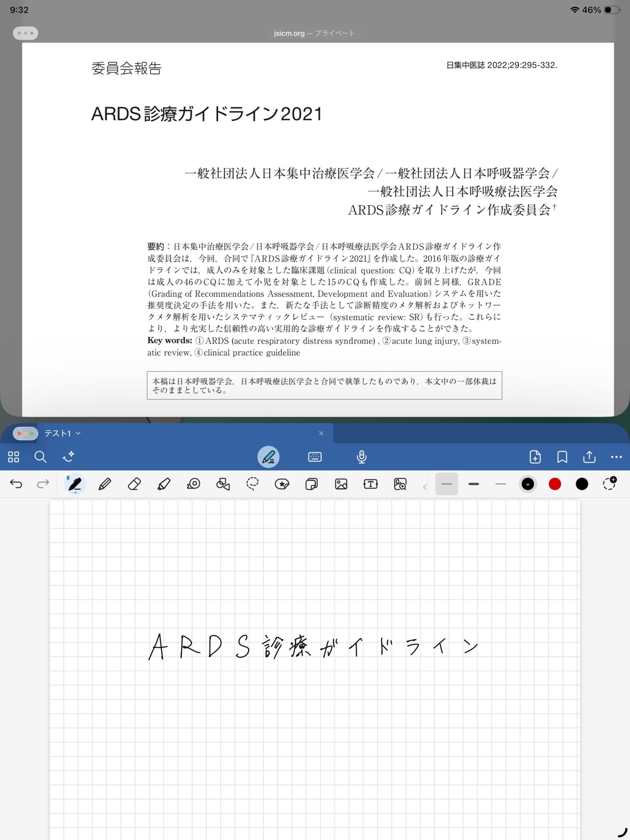Toggle microphone audio recording

coord(362,457)
